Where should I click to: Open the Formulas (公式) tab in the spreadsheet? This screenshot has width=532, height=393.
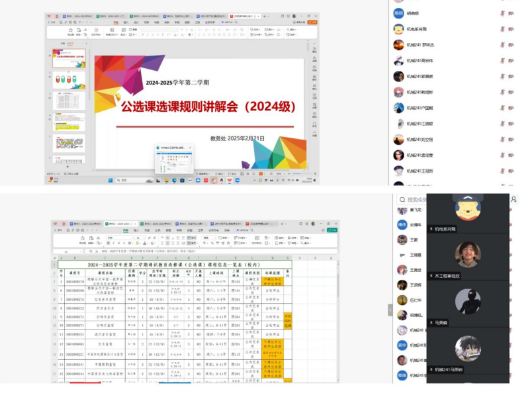point(157,230)
